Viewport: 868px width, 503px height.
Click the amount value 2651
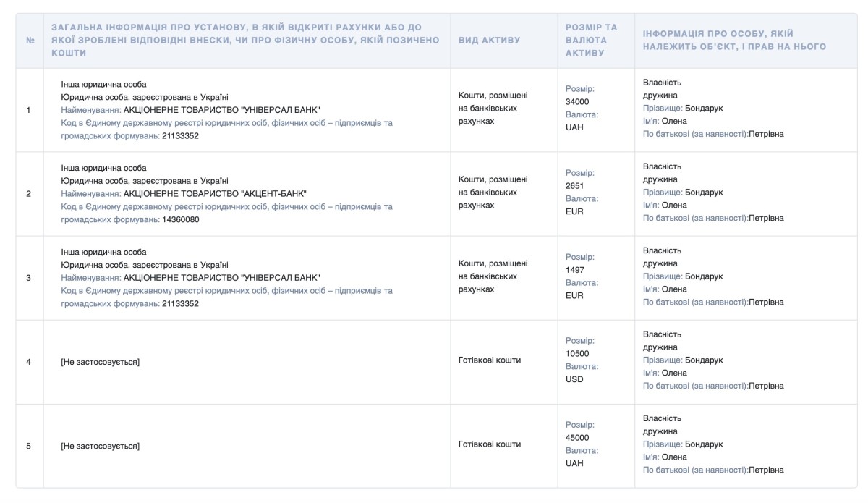pos(575,186)
